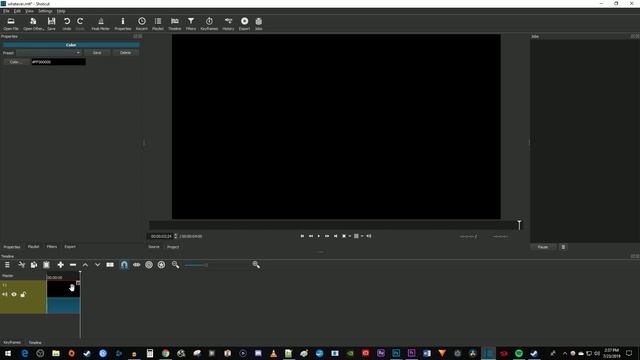Click the fast forward playback button

click(327, 236)
